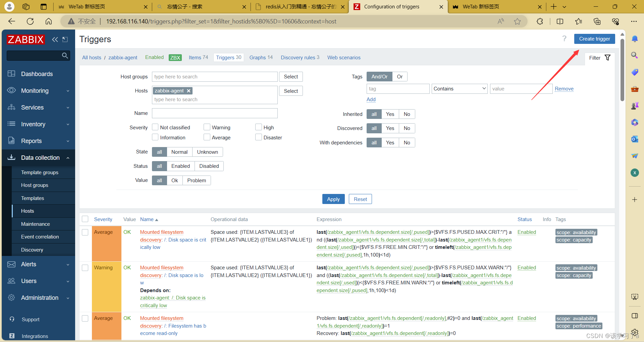Open the browser extensions puzzle icon
The width and height of the screenshot is (644, 342).
pyautogui.click(x=540, y=21)
